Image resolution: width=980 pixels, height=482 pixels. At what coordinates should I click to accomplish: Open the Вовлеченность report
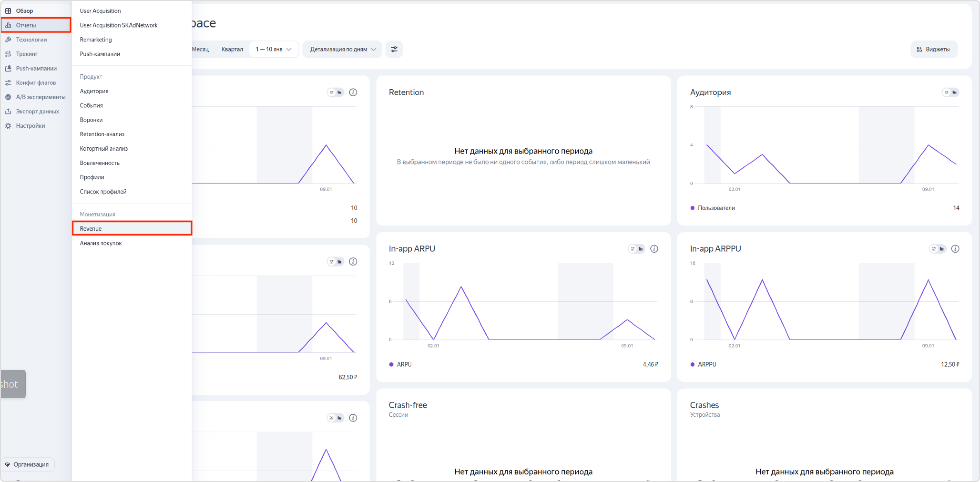pos(99,163)
